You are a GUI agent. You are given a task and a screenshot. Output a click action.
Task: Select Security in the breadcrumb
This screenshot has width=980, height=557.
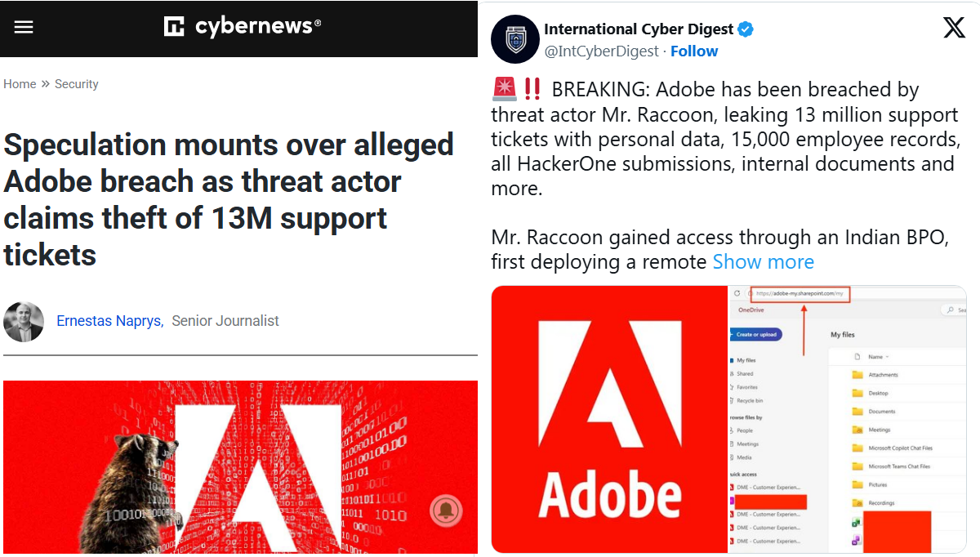pyautogui.click(x=76, y=83)
